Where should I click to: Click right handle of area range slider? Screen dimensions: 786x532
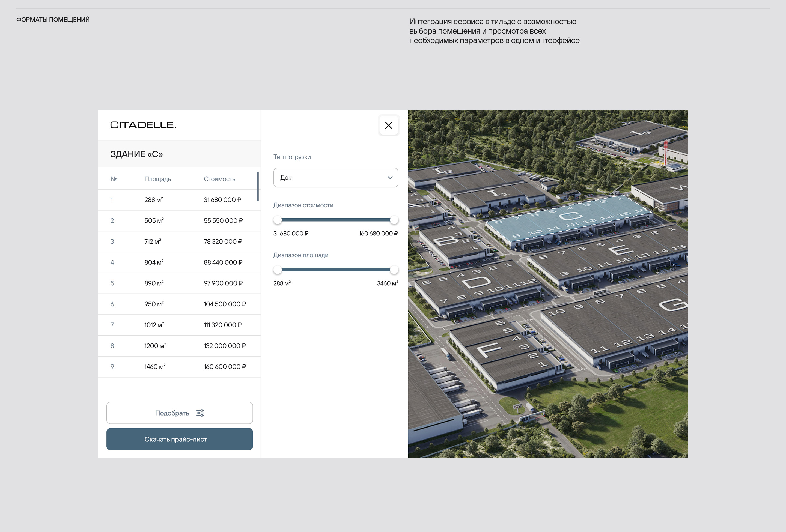[394, 270]
